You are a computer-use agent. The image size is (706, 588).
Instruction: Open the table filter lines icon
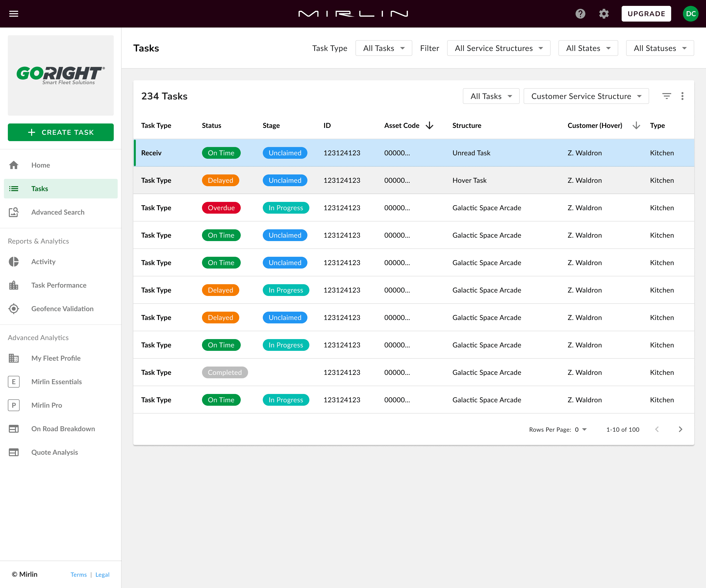tap(666, 96)
